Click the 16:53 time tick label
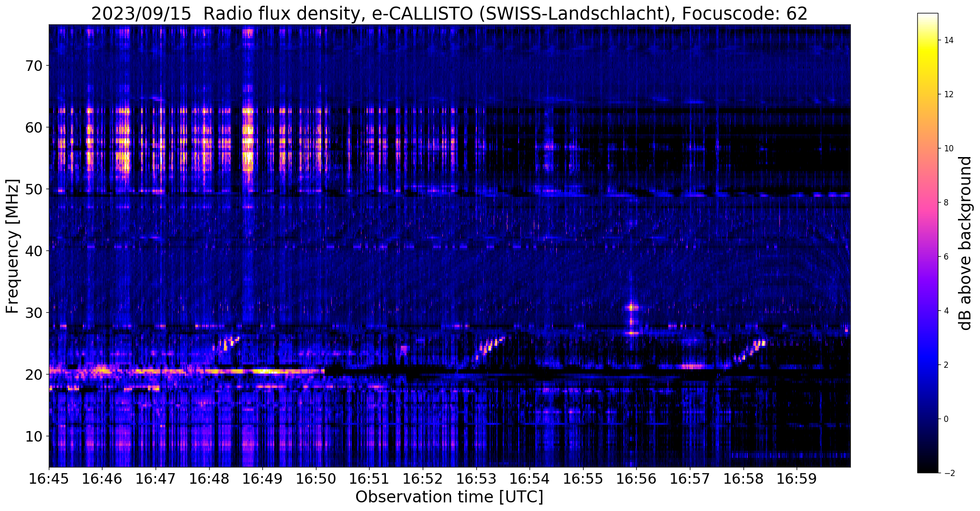The image size is (980, 511). coord(476,479)
